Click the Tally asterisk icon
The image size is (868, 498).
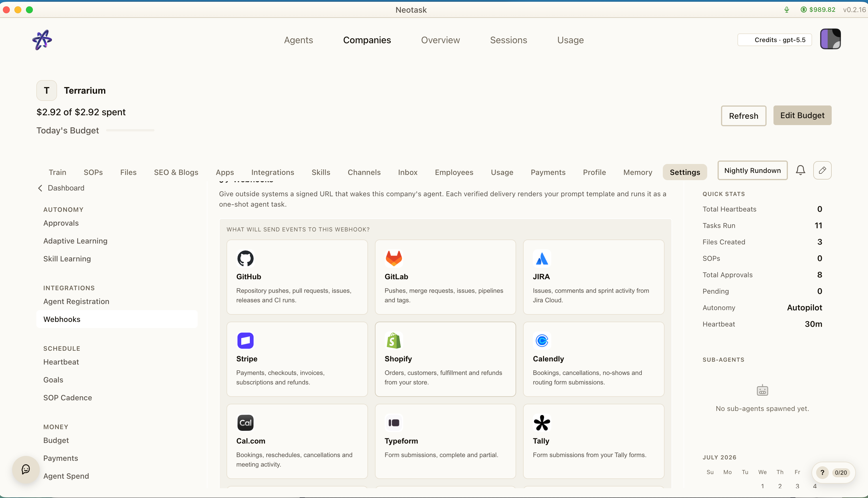[542, 423]
